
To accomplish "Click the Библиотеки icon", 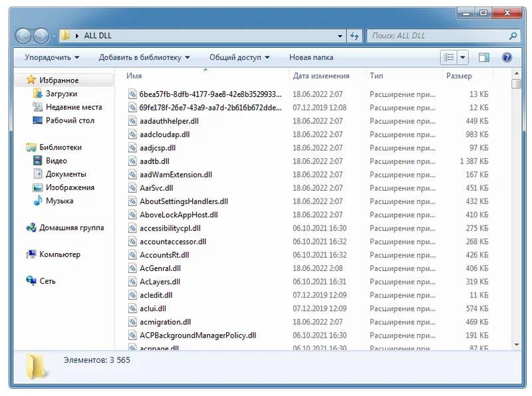I will pos(31,147).
